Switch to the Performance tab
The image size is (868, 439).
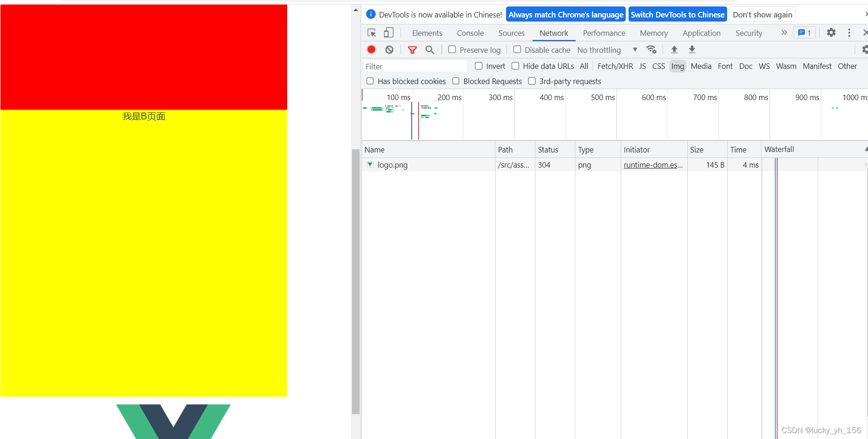(x=604, y=33)
